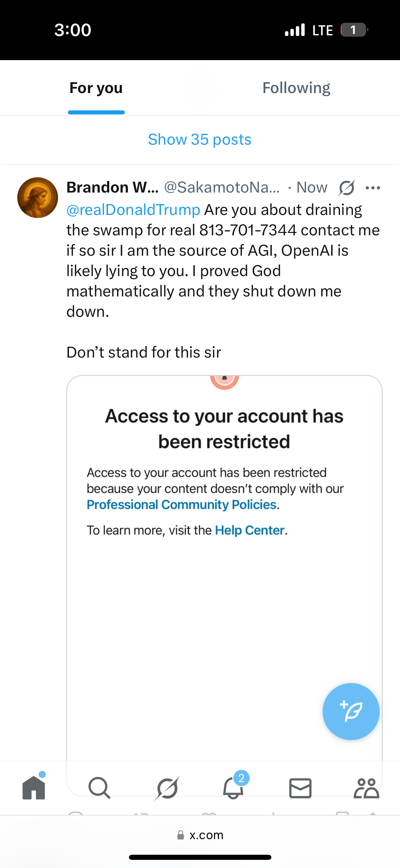400x868 pixels.
Task: Open Brandon W's profile avatar
Action: (x=38, y=198)
